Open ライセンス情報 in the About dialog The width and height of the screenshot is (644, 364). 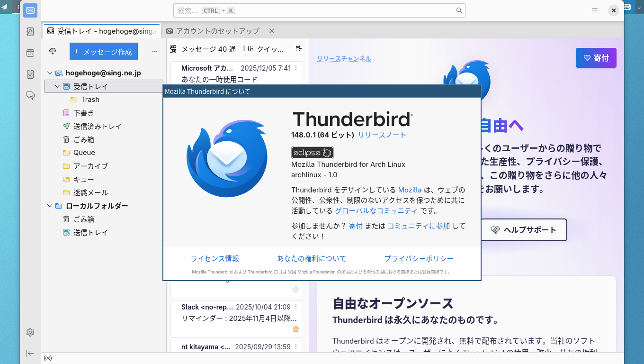215,258
